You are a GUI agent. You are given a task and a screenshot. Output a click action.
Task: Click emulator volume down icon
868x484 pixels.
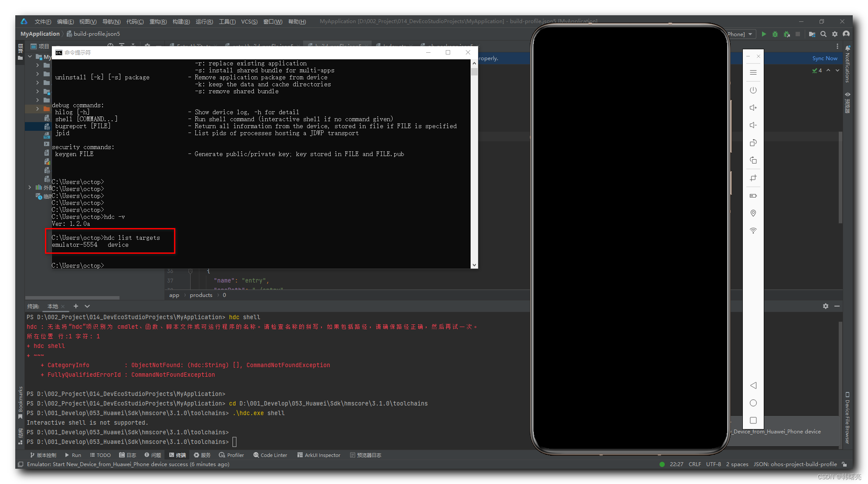tap(753, 125)
